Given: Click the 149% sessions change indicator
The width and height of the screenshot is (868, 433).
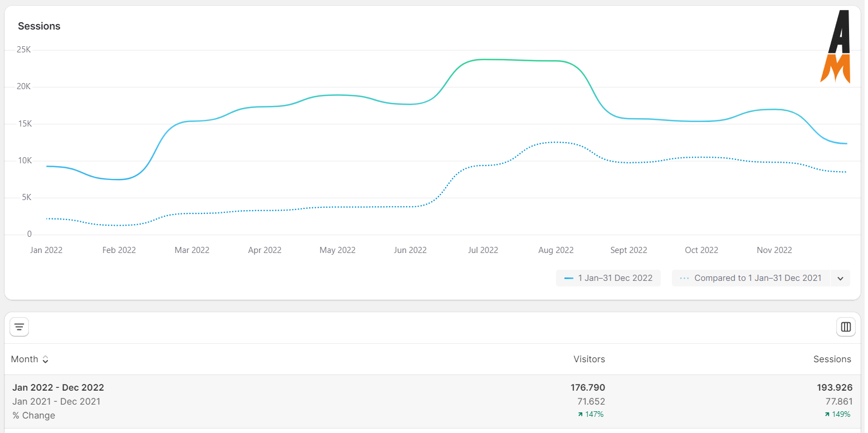Looking at the screenshot, I should click(837, 415).
